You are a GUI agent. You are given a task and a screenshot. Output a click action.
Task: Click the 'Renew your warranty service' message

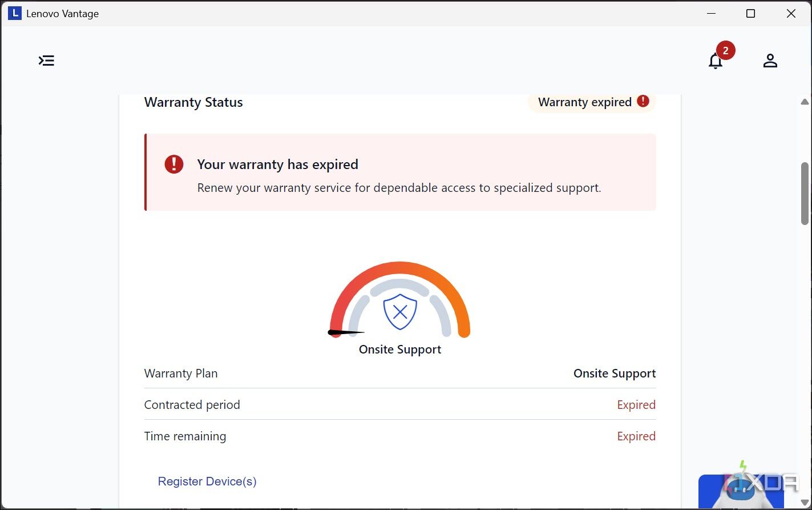pyautogui.click(x=399, y=188)
